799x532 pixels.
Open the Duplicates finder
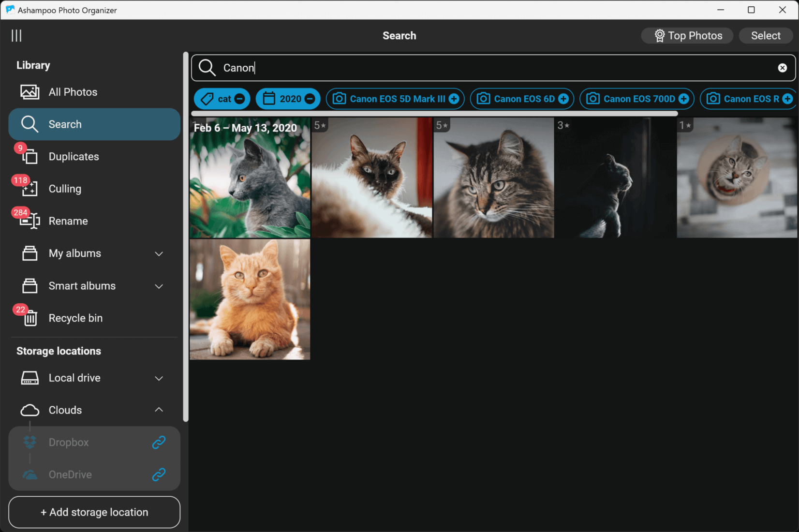click(73, 156)
